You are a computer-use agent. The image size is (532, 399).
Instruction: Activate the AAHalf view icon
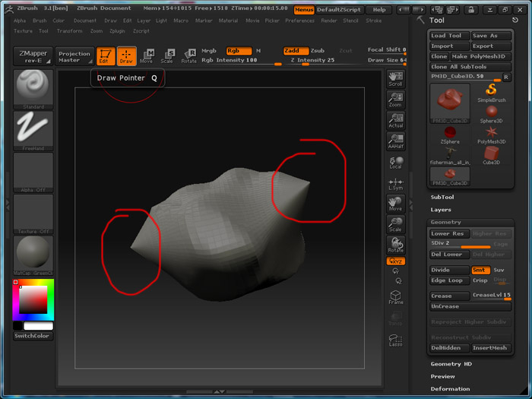(395, 141)
